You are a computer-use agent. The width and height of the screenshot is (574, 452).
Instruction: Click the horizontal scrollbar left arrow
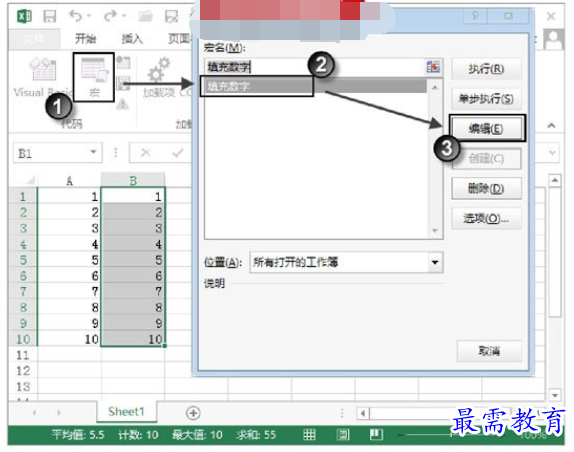pos(363,414)
